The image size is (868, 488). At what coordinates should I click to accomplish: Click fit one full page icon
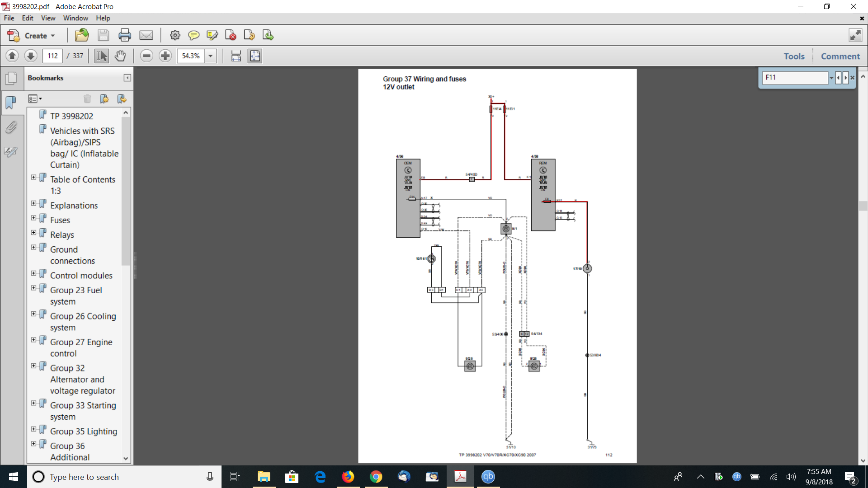click(x=255, y=56)
